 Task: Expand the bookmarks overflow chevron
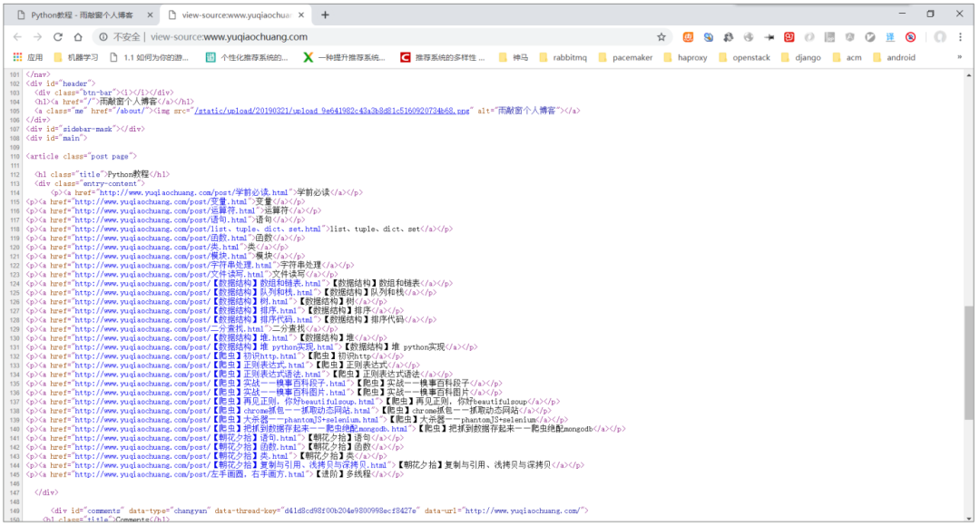point(959,57)
